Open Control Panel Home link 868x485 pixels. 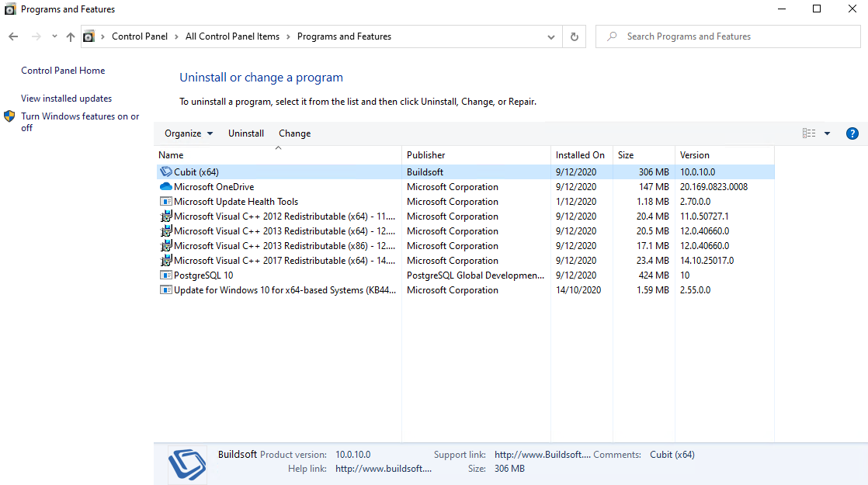(63, 71)
